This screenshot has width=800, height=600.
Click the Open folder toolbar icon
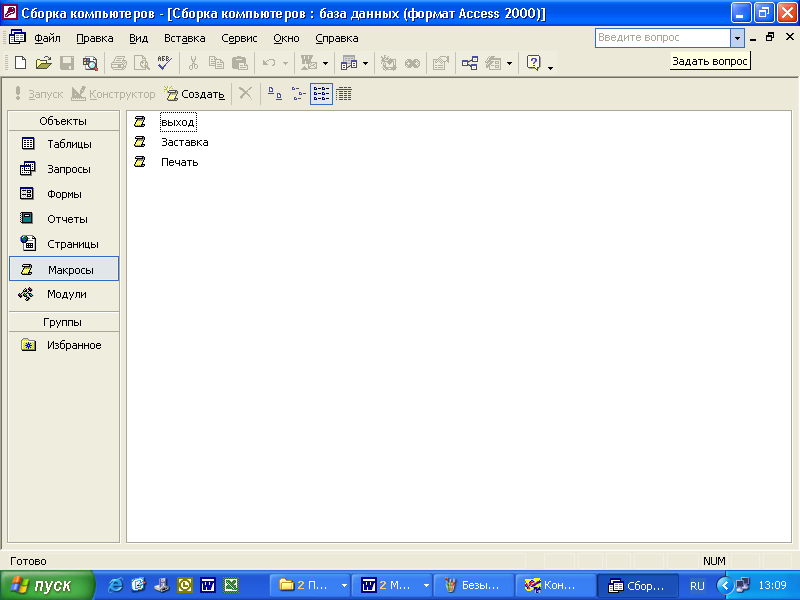(x=44, y=63)
